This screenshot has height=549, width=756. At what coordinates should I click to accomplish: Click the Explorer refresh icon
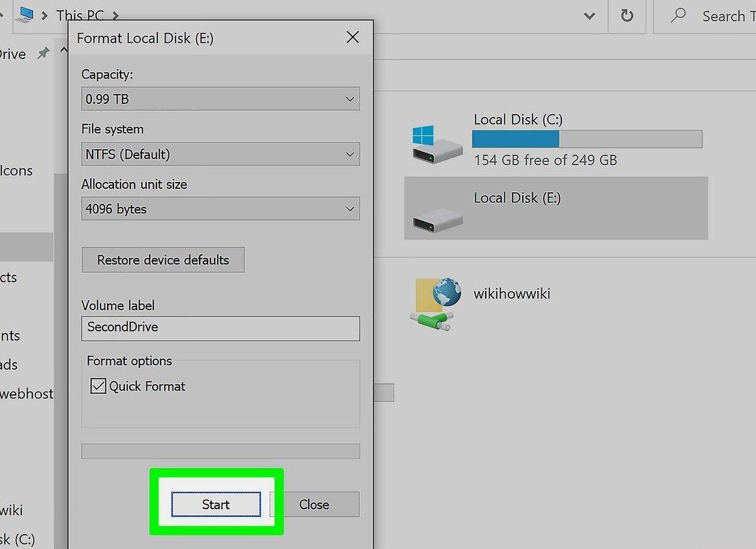[627, 16]
